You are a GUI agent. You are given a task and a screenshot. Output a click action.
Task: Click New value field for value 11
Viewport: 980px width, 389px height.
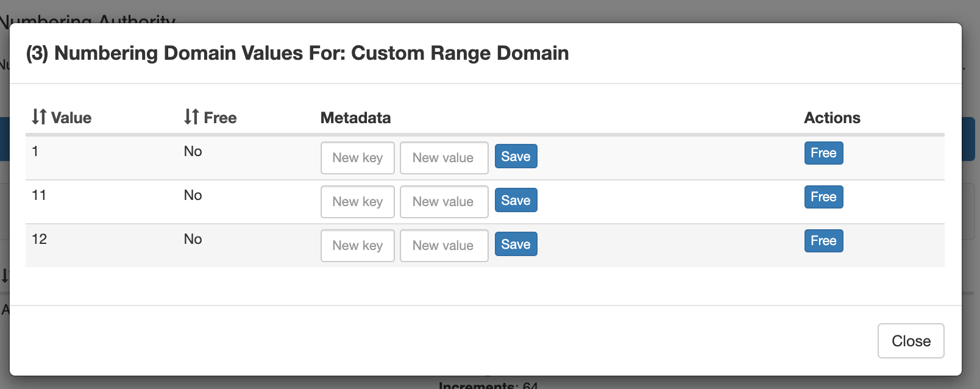click(444, 202)
